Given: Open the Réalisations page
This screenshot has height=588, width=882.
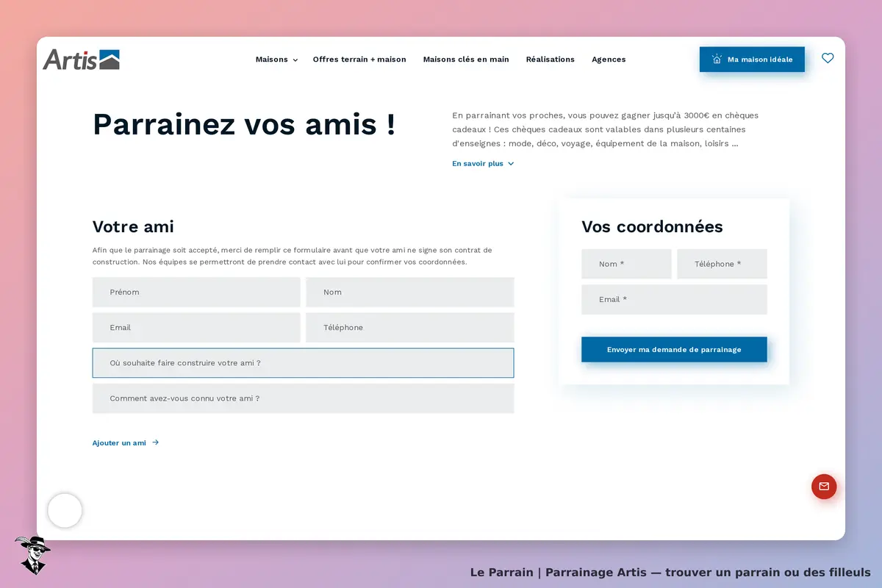Looking at the screenshot, I should pyautogui.click(x=551, y=60).
